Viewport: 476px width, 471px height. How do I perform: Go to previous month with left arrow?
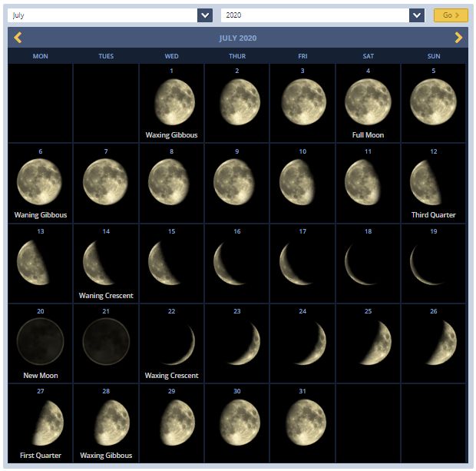coord(18,38)
